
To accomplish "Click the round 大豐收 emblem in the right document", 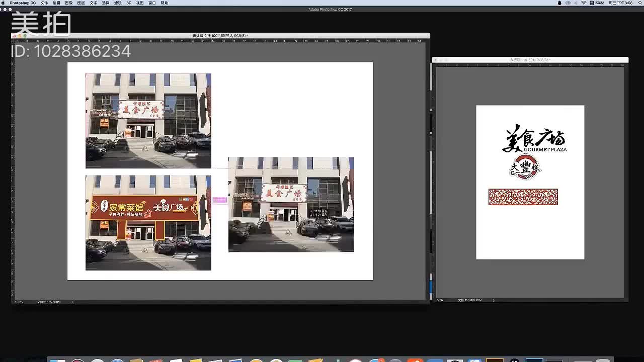I will click(x=525, y=167).
